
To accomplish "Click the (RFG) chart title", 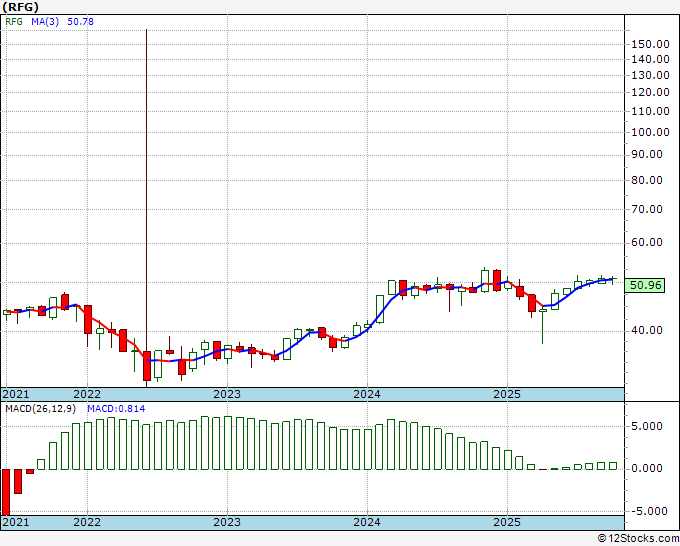I will (x=20, y=7).
